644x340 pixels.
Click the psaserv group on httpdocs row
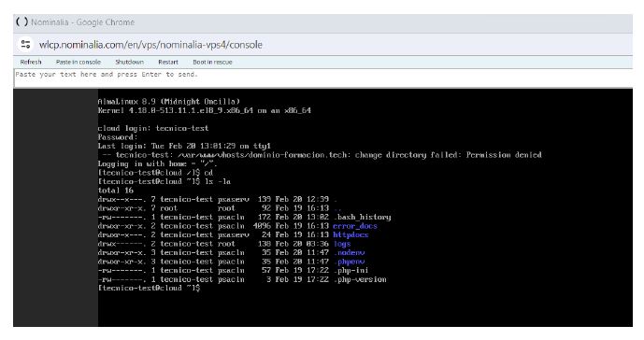(x=234, y=234)
